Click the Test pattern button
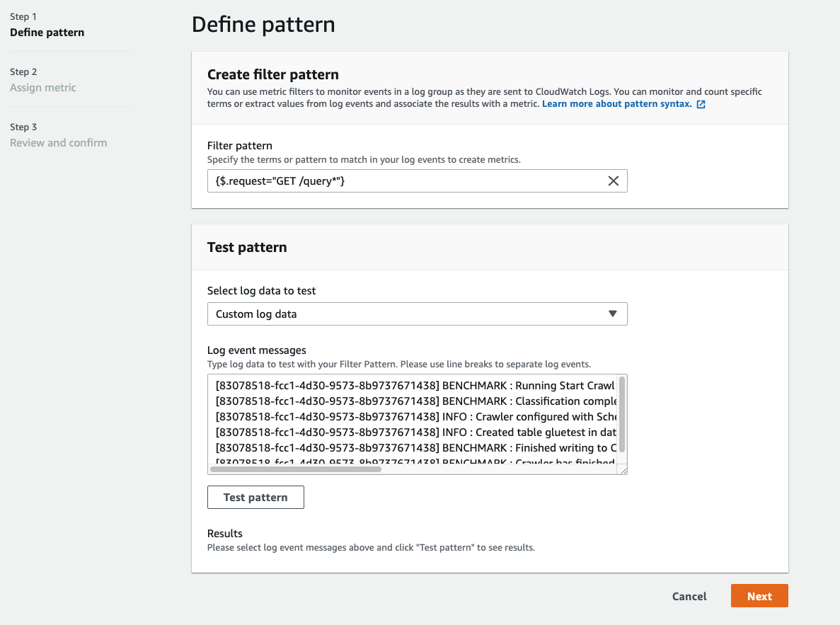Viewport: 840px width, 625px height. (255, 497)
